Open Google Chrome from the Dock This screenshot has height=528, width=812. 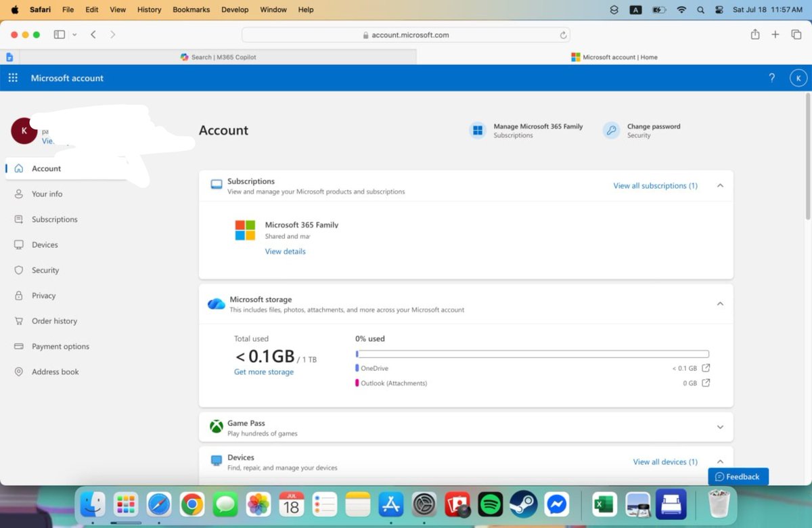click(x=192, y=504)
